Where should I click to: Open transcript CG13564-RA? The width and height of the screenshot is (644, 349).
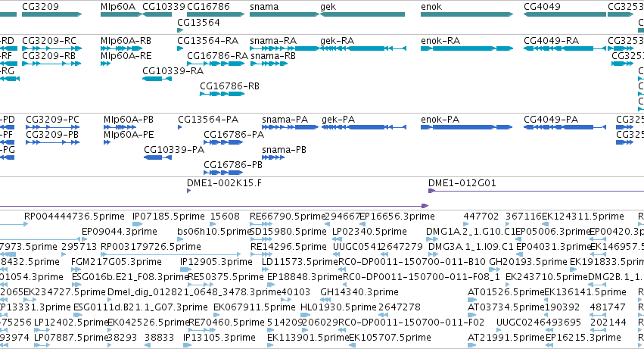coord(207,41)
